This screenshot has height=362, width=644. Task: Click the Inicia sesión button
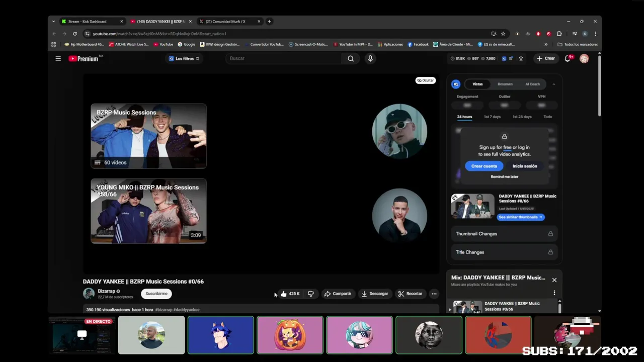(x=525, y=166)
